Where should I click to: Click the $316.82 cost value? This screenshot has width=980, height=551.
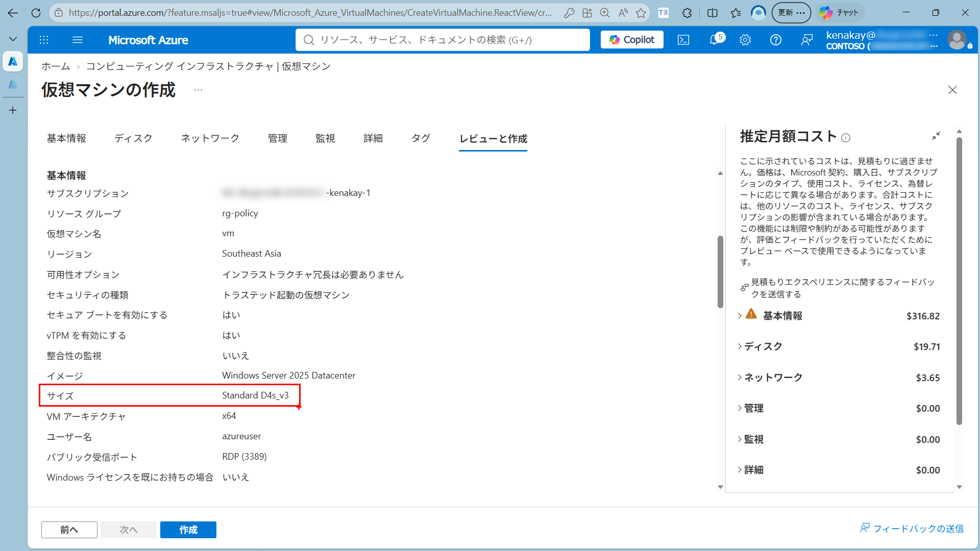tap(923, 316)
